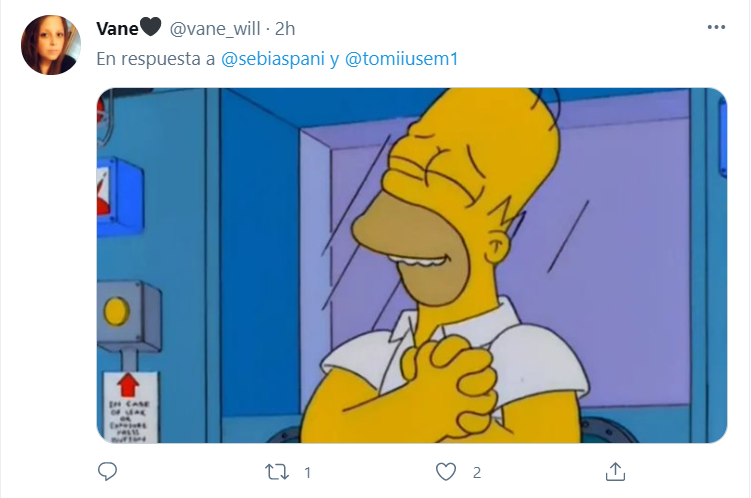
Task: Open the 2h tweet timestamp
Action: [285, 29]
